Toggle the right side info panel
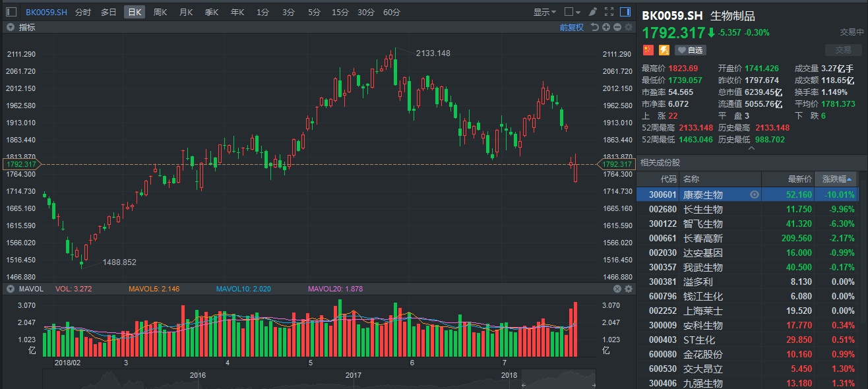The image size is (868, 389). click(x=625, y=12)
